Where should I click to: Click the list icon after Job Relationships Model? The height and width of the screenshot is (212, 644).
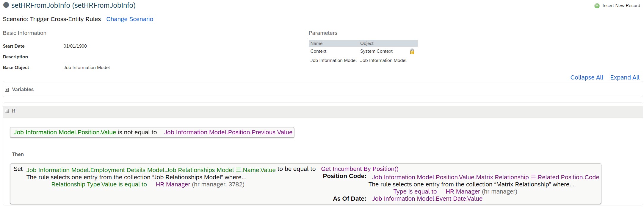tap(238, 170)
